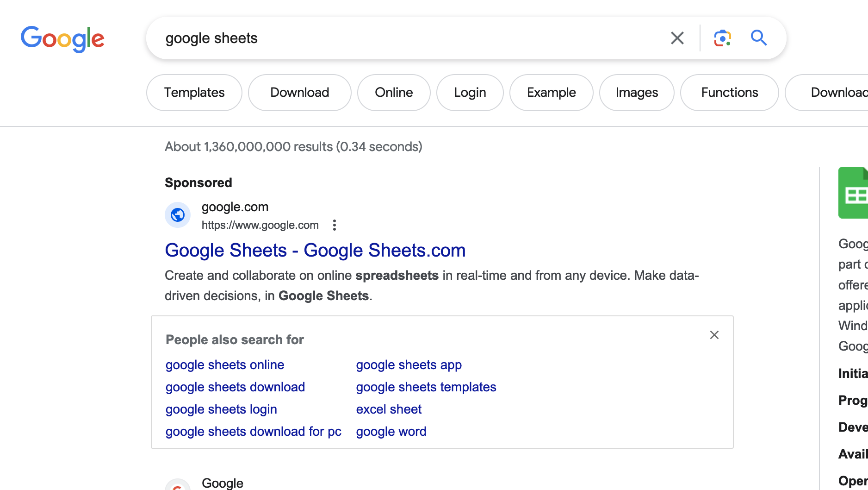
Task: Close the People also search for box
Action: (714, 335)
